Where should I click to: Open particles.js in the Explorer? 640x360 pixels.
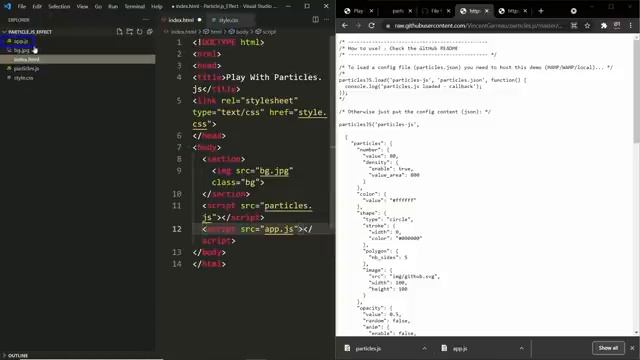point(27,69)
